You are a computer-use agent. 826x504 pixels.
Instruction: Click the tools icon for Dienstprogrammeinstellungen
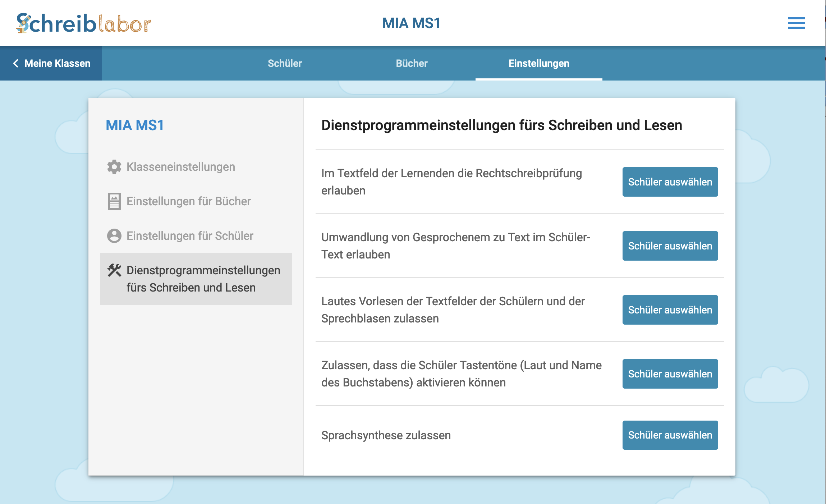[x=114, y=270]
